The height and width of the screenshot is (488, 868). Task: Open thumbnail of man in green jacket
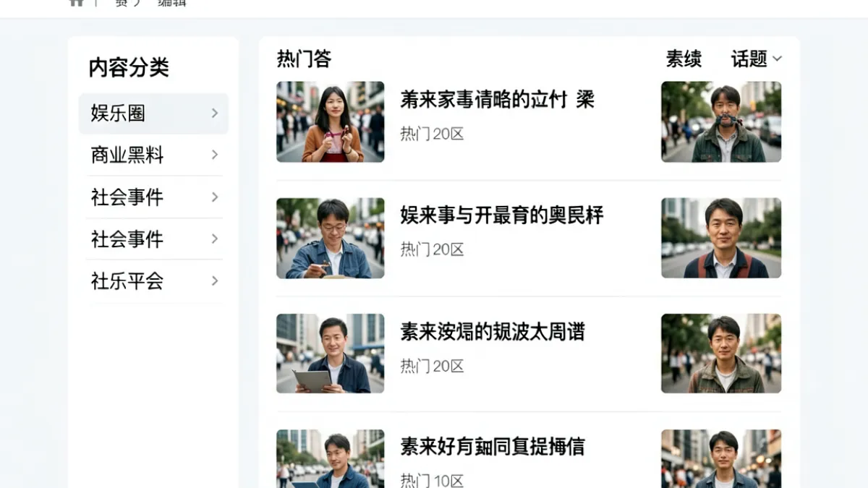click(721, 121)
